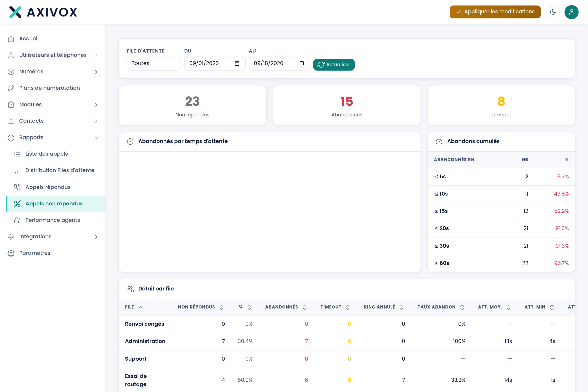Click the list icon beside Liste des appels
Image resolution: width=588 pixels, height=392 pixels.
pyautogui.click(x=17, y=154)
